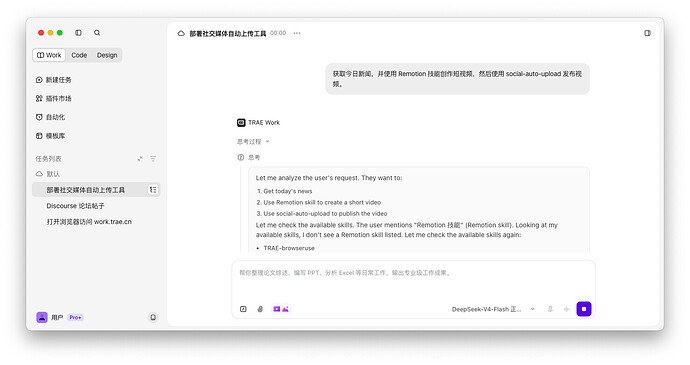This screenshot has height=365, width=690.
Task: Click the 任务列表 header label
Action: point(48,159)
